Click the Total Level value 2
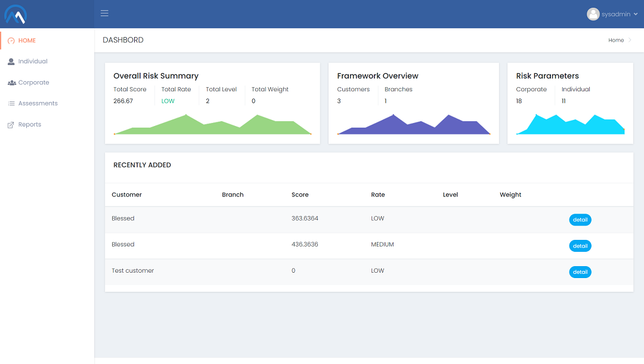The width and height of the screenshot is (644, 364). [208, 101]
